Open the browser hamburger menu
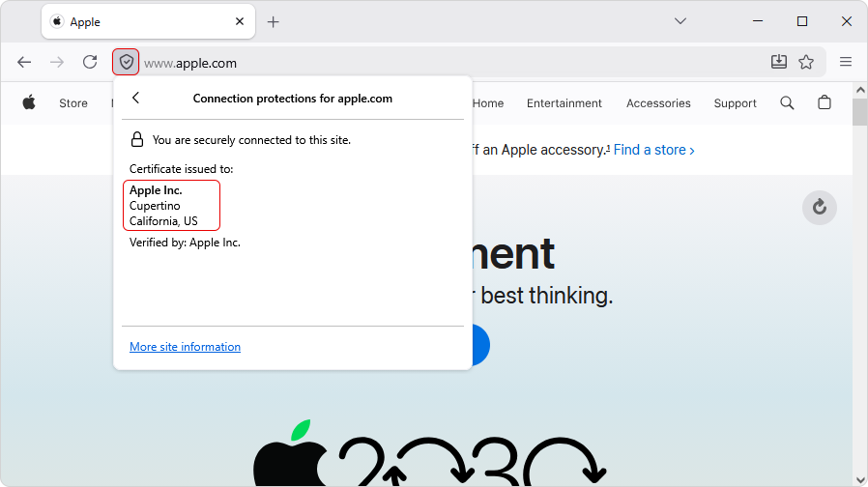Screen dimensions: 868x487 coord(846,62)
